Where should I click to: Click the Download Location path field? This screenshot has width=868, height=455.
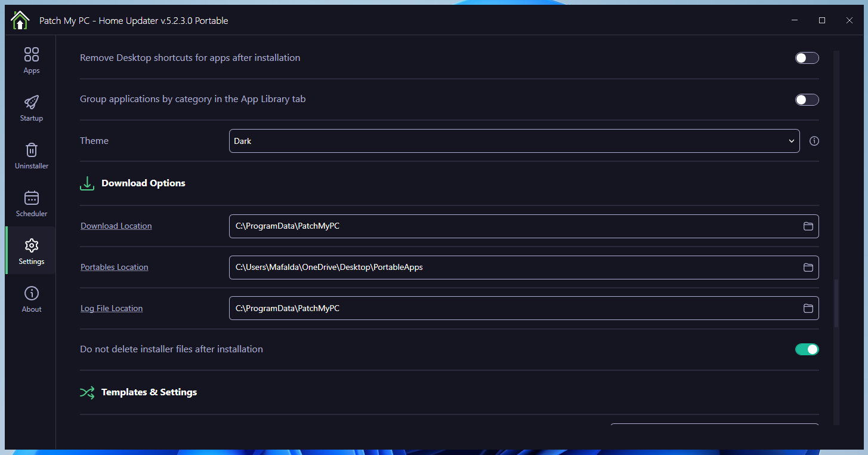[x=524, y=226]
